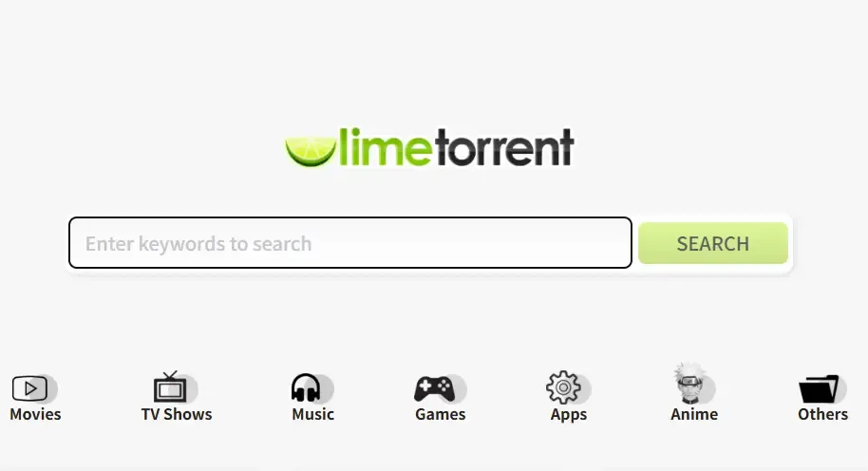Open the Apps gear icon
Image resolution: width=868 pixels, height=471 pixels.
563,387
